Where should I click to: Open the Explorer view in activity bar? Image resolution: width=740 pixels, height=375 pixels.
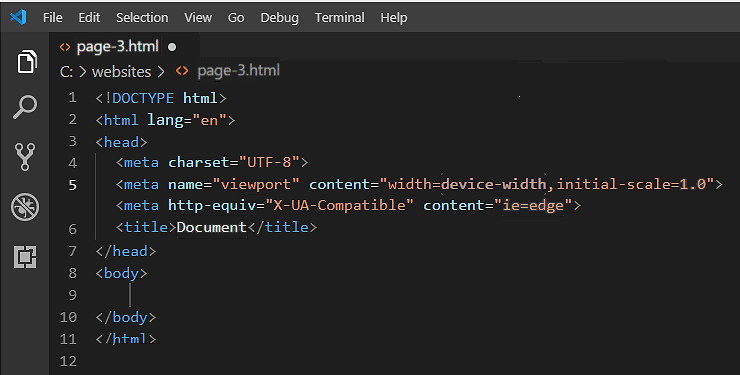click(27, 61)
